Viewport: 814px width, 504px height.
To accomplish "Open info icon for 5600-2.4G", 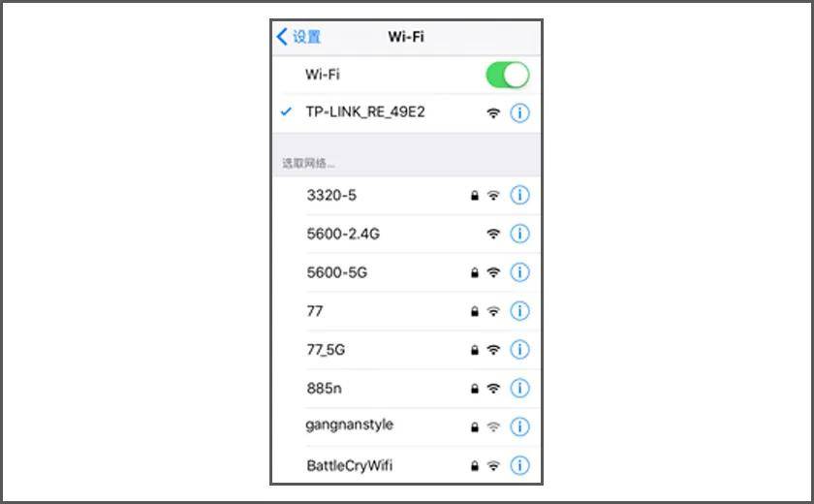I will coord(519,234).
